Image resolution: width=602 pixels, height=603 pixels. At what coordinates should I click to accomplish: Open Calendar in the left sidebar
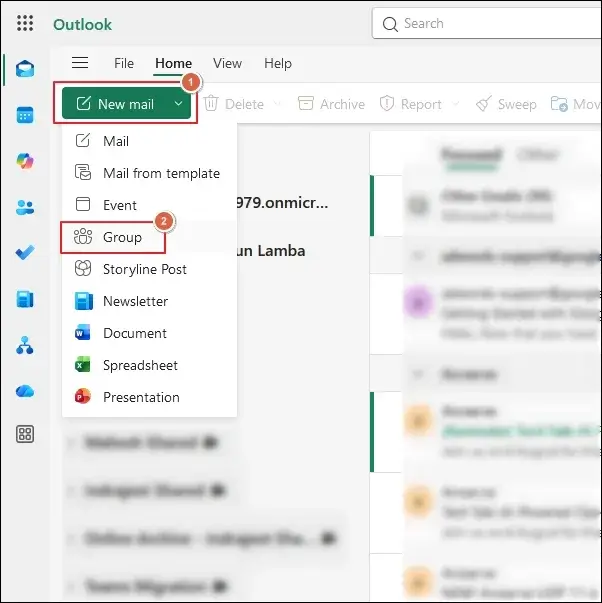(x=25, y=115)
